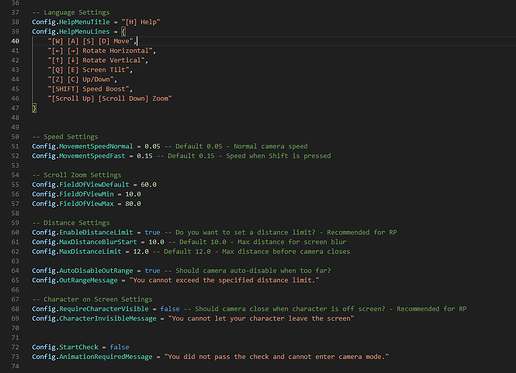This screenshot has width=516, height=373.
Task: Click the '-- Distance Settings' comment
Action: [71, 223]
